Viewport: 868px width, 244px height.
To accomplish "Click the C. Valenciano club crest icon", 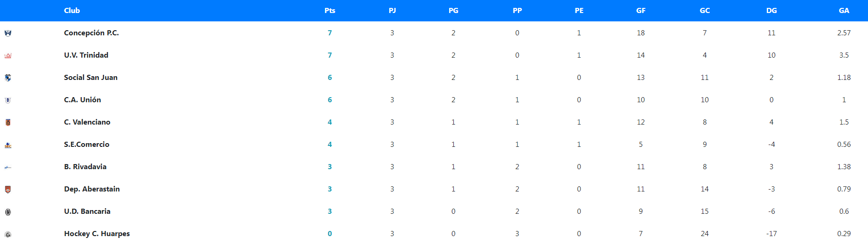I will point(8,122).
